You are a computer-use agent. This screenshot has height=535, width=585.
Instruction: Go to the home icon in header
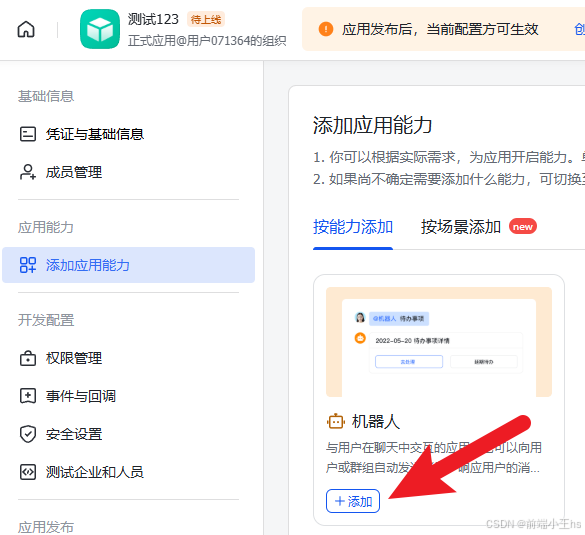[x=26, y=29]
